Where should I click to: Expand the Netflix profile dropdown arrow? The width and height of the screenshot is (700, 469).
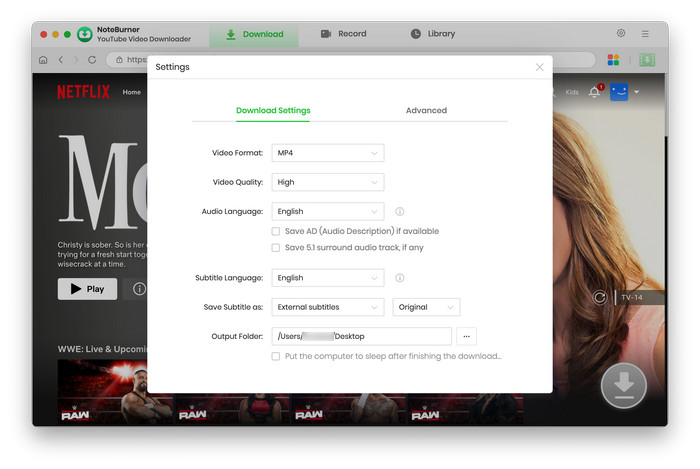(x=637, y=92)
